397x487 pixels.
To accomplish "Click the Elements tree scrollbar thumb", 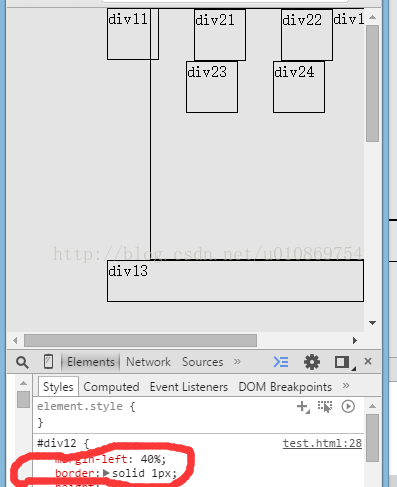I will [24, 399].
